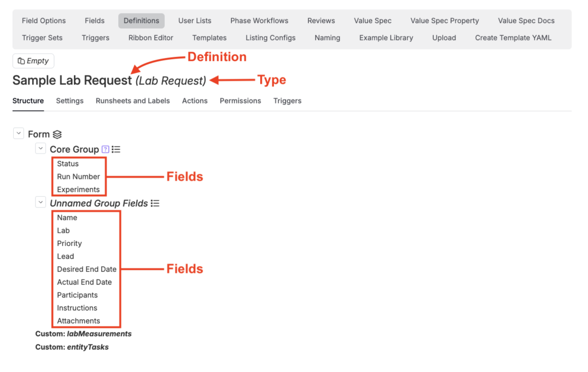The image size is (588, 372).
Task: Click the Attachments field
Action: pos(79,321)
